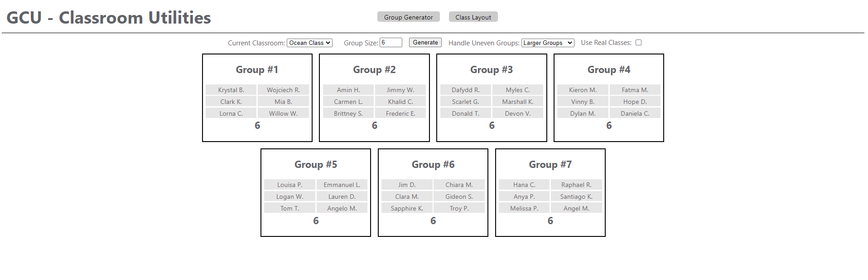
Task: Click the GCU - Classroom Utilities heading
Action: coord(108,18)
